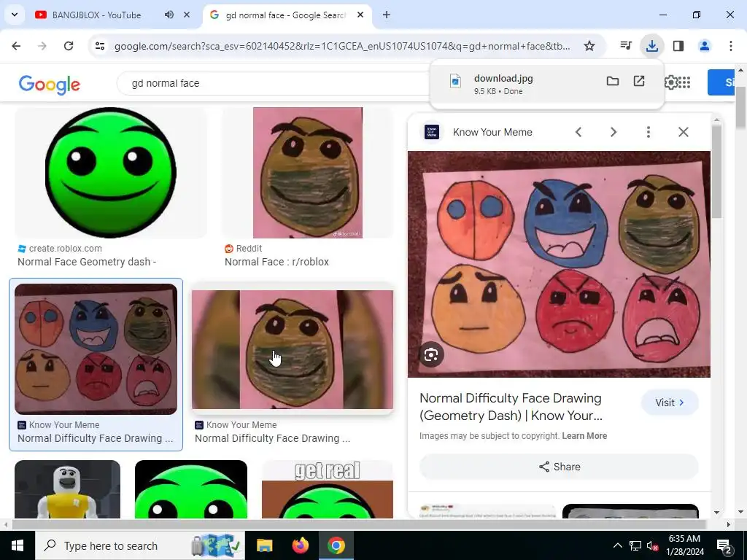Open the media controls icon
The height and width of the screenshot is (560, 747).
click(626, 46)
